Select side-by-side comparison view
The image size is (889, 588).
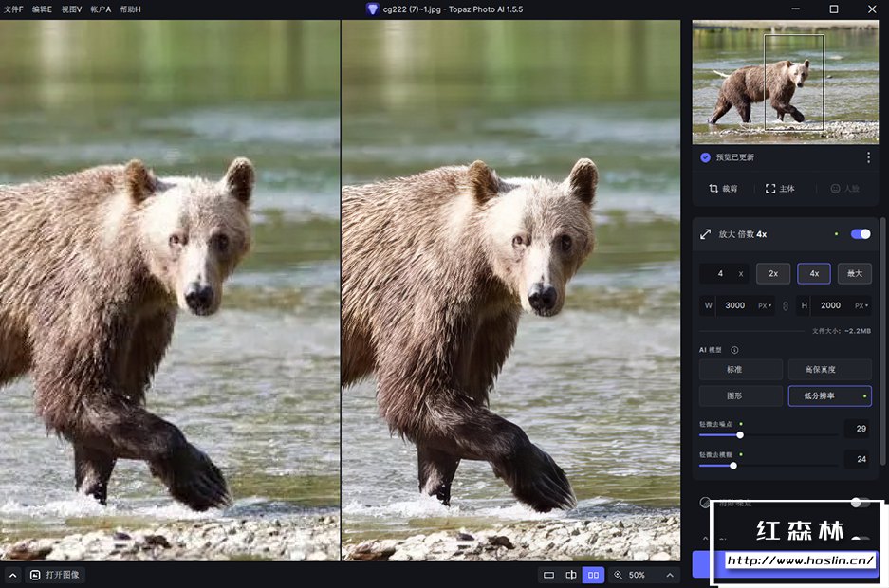pos(593,575)
